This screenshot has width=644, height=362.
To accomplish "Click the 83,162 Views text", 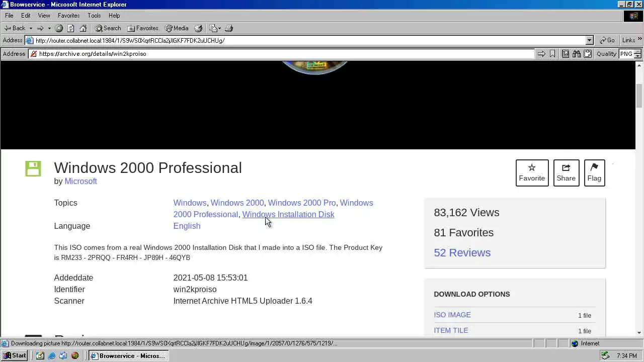I will coord(466,212).
